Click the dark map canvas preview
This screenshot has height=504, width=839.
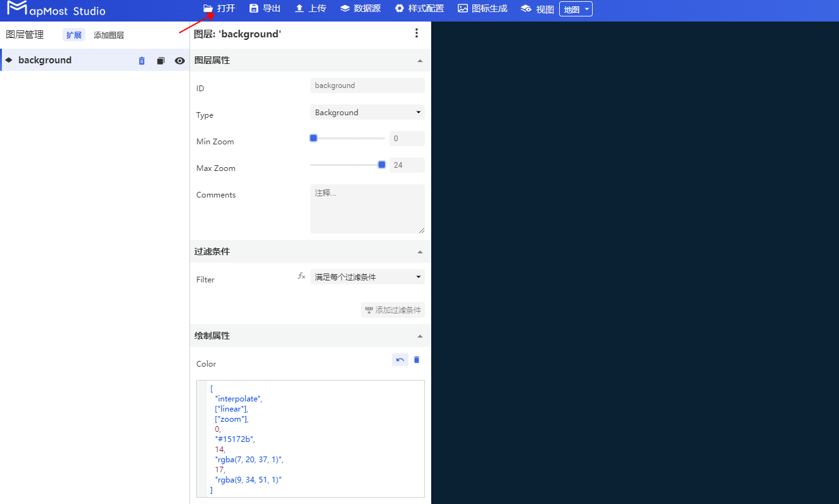pyautogui.click(x=635, y=263)
